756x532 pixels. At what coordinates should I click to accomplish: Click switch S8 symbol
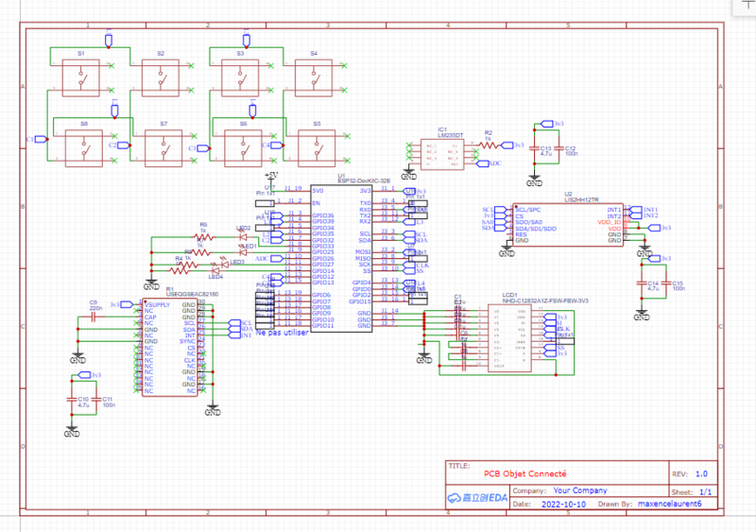pos(83,146)
